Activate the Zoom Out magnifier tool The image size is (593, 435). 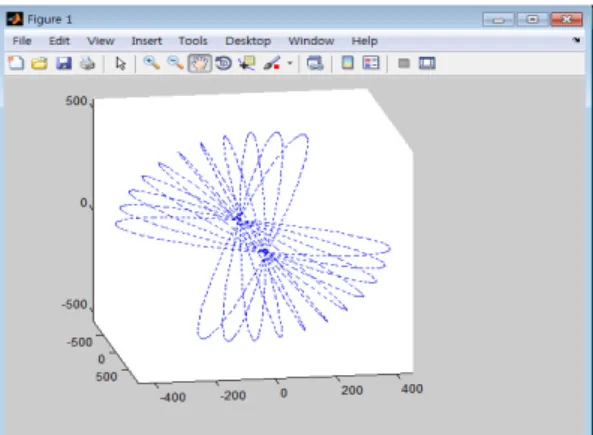click(x=175, y=63)
